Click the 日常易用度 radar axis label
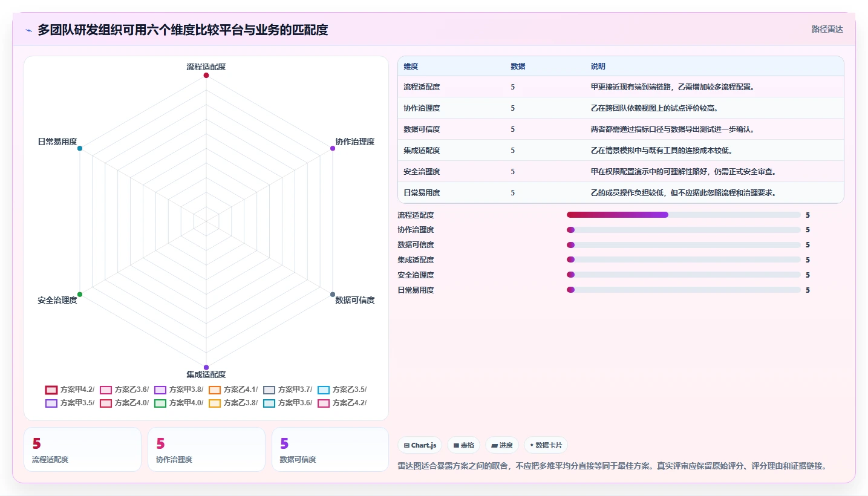This screenshot has height=496, width=868. tap(57, 142)
